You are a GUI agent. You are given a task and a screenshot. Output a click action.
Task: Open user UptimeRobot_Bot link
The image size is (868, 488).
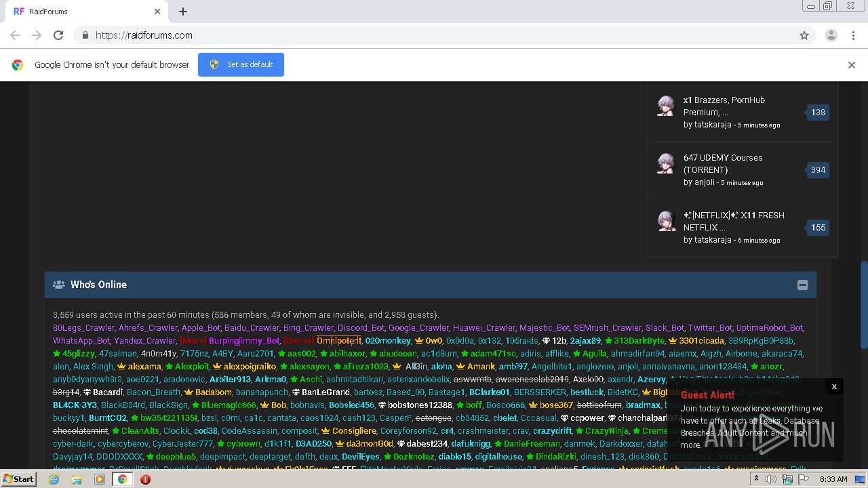[770, 328]
